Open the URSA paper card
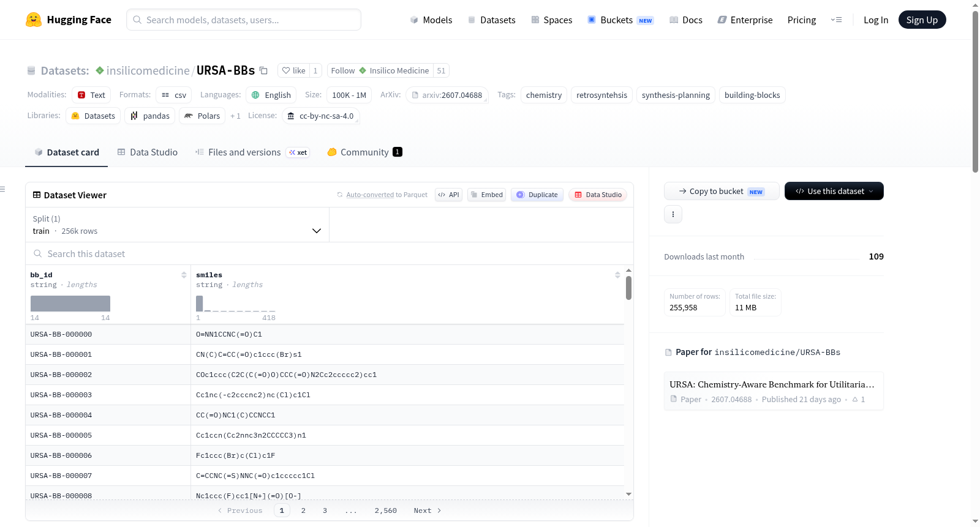This screenshot has height=527, width=980. tap(774, 391)
